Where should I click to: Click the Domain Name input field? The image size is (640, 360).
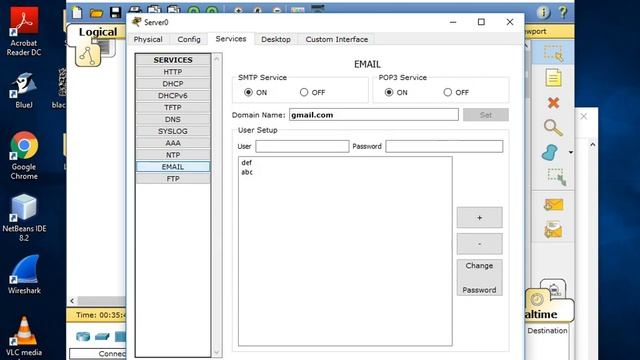[373, 115]
